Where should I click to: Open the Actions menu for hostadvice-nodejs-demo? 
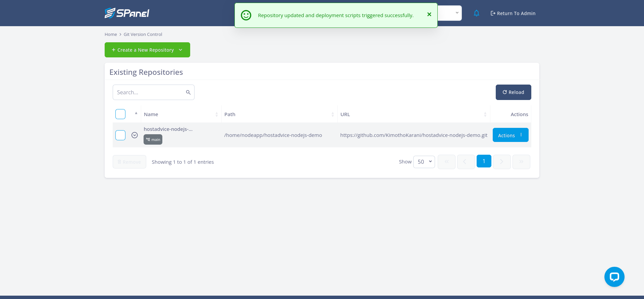[511, 135]
